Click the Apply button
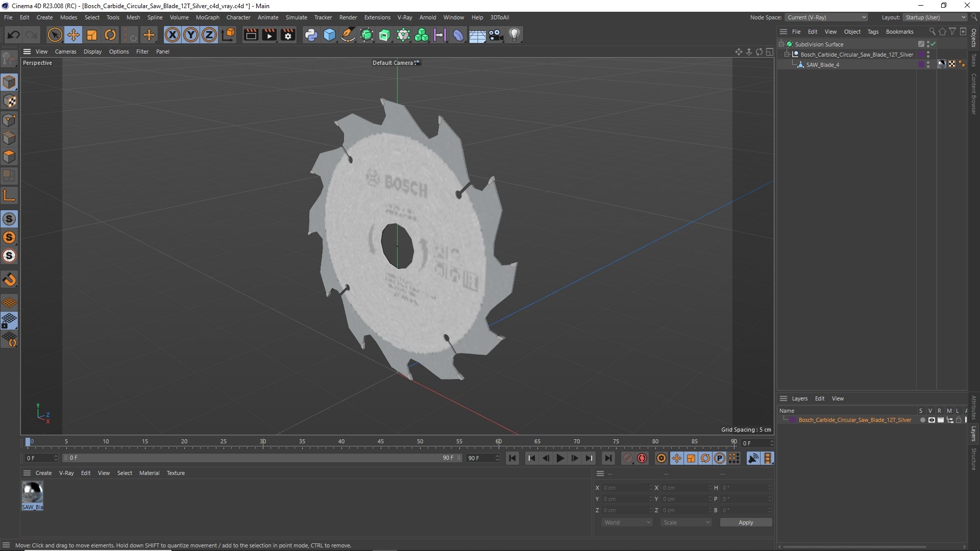The height and width of the screenshot is (551, 980). pos(746,522)
